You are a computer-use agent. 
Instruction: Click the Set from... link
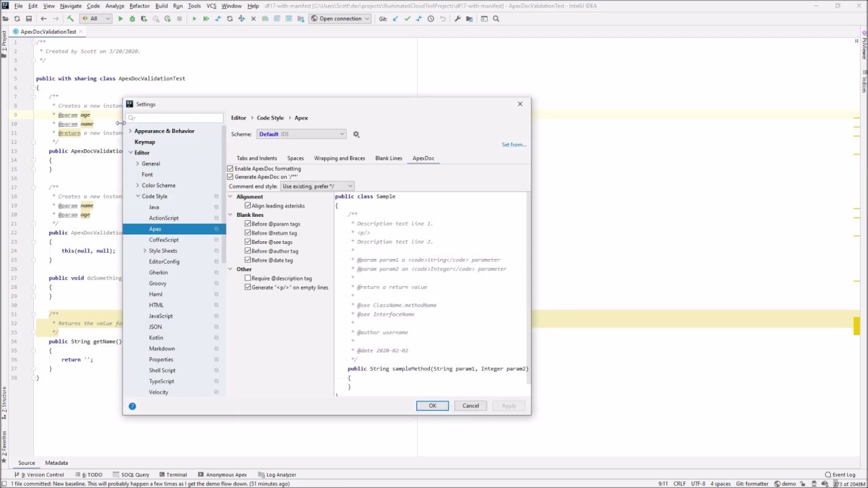513,145
